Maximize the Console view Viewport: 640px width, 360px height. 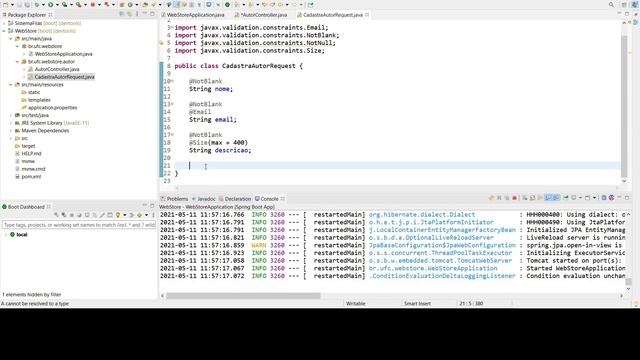pyautogui.click(x=627, y=198)
